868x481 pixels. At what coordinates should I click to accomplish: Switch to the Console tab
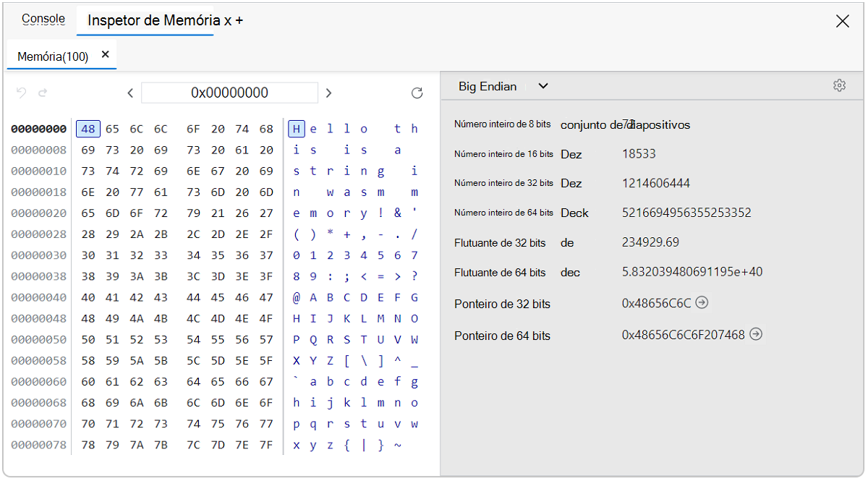[43, 19]
